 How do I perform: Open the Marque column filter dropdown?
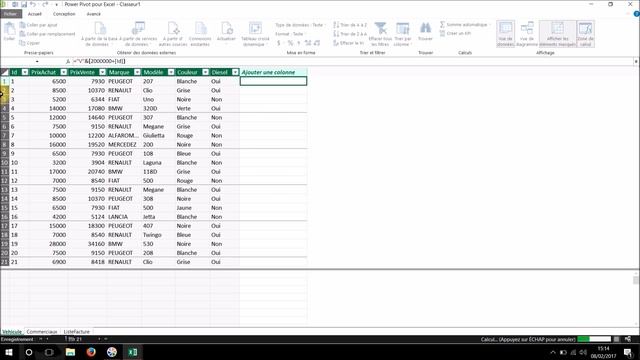click(x=137, y=72)
